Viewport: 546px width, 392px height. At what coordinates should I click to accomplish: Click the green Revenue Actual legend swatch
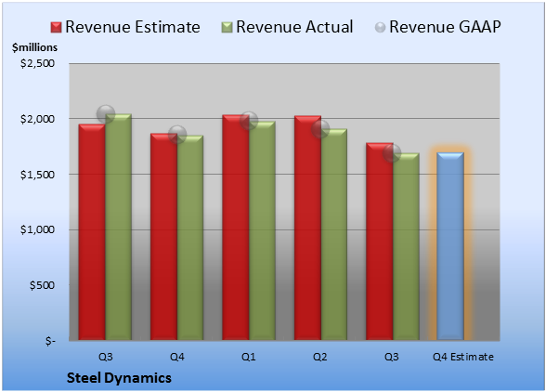(x=227, y=28)
